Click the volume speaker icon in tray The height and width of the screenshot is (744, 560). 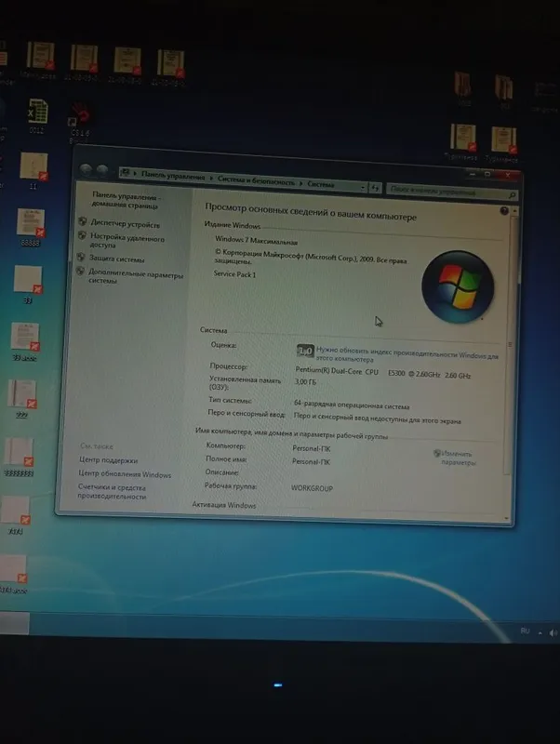pos(553,632)
